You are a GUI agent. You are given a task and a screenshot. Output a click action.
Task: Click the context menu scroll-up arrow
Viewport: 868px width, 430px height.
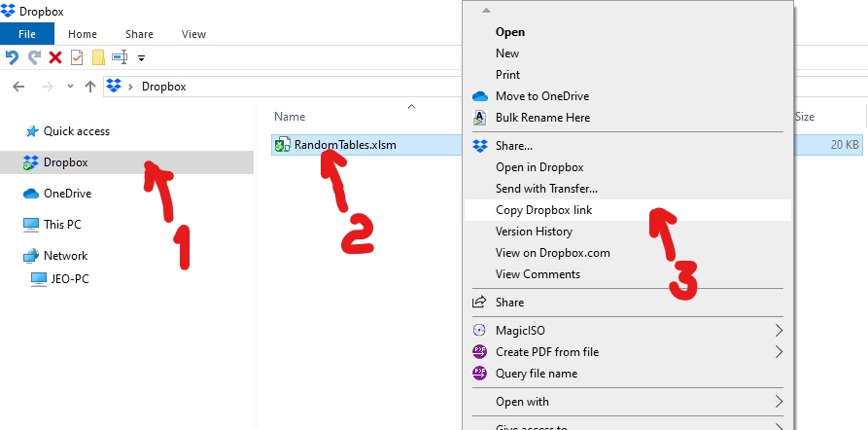click(485, 11)
